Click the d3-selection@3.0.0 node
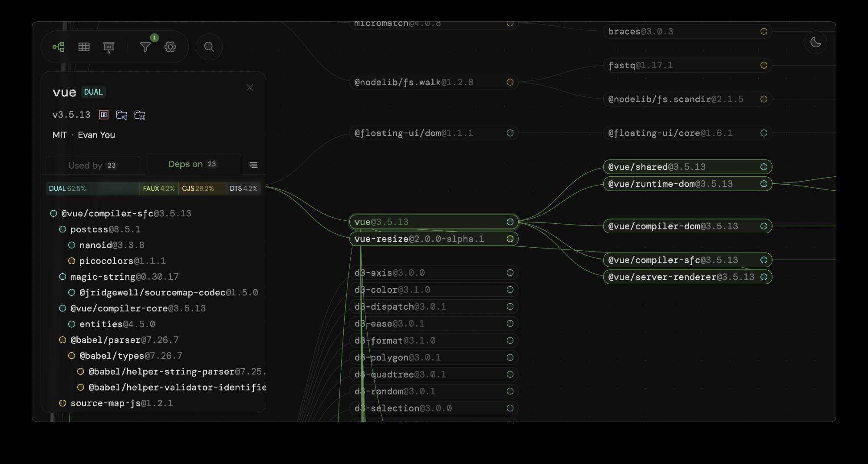Image resolution: width=868 pixels, height=464 pixels. [x=434, y=408]
